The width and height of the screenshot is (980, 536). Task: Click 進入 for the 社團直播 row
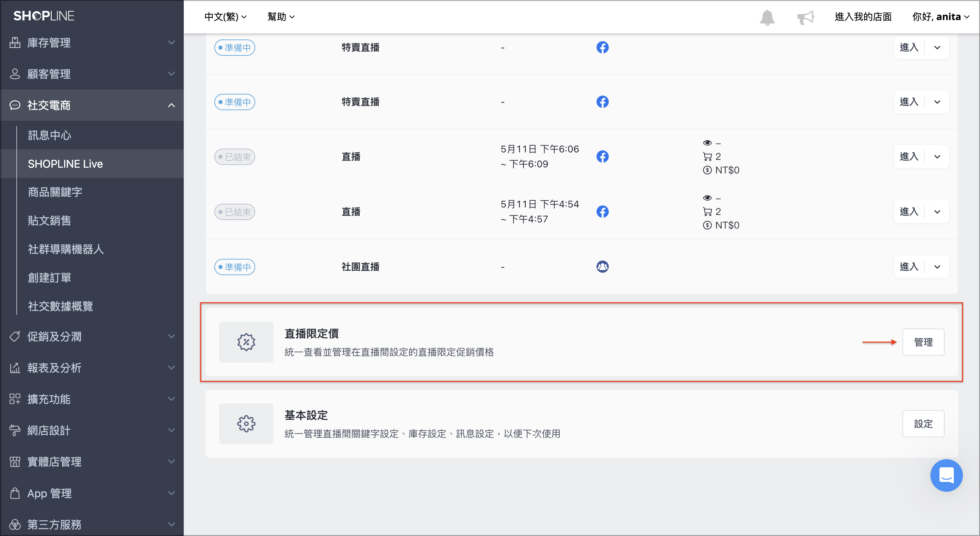click(x=909, y=267)
